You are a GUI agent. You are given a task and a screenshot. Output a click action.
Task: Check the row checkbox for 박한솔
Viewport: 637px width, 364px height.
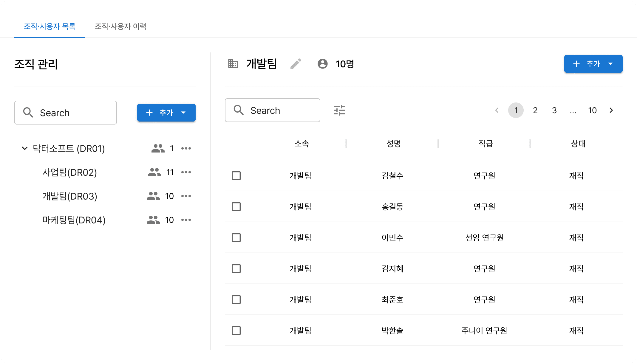(x=236, y=330)
